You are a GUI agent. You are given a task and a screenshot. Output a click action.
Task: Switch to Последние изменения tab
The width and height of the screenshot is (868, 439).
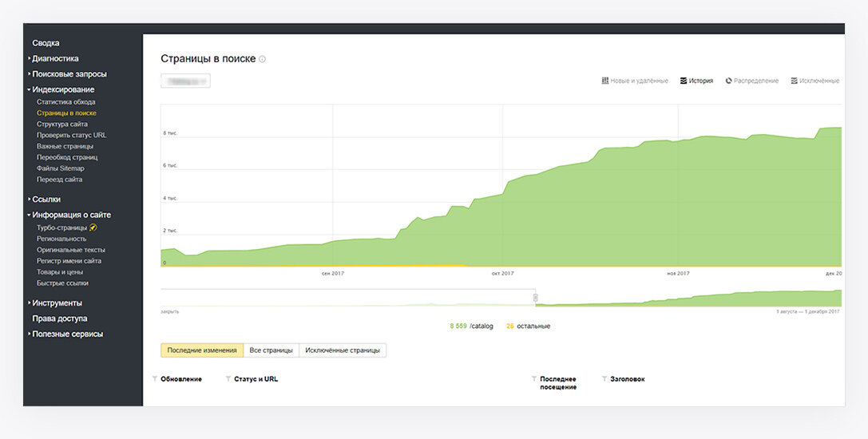tap(202, 350)
